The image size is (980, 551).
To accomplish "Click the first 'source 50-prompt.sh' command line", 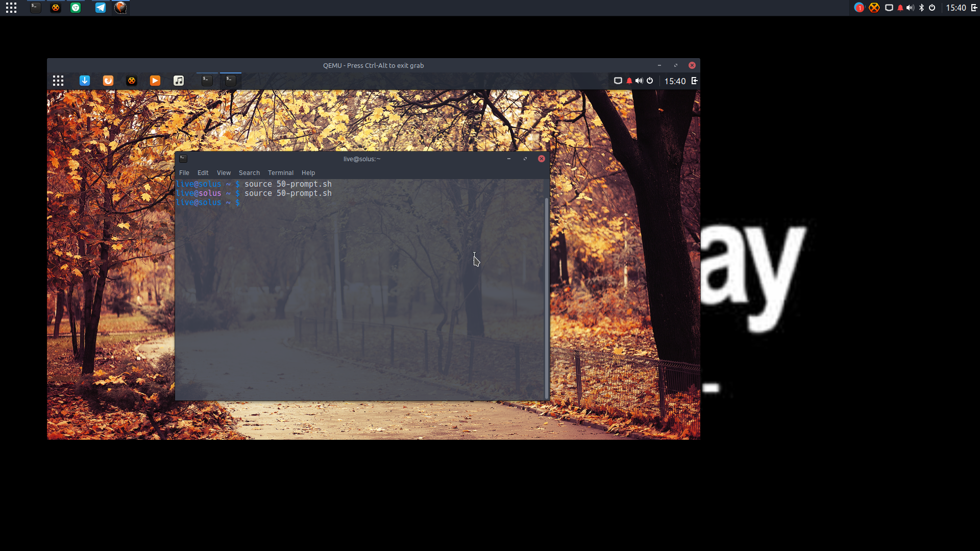I will coord(288,184).
